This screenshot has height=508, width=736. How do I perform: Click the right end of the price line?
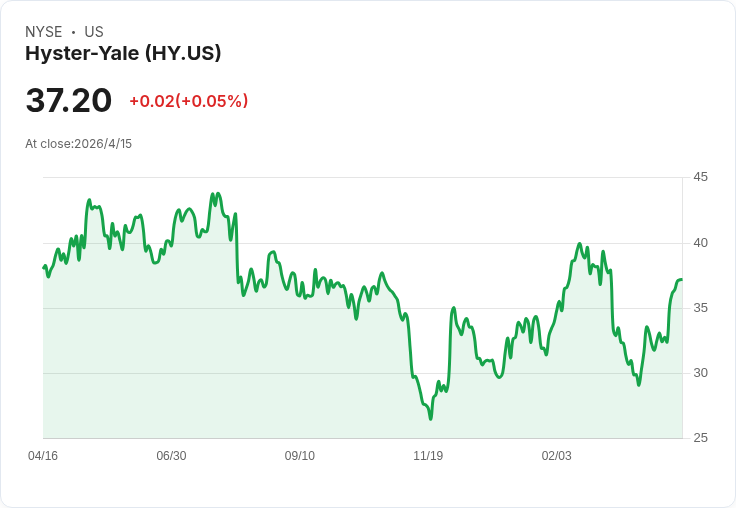[x=681, y=280]
